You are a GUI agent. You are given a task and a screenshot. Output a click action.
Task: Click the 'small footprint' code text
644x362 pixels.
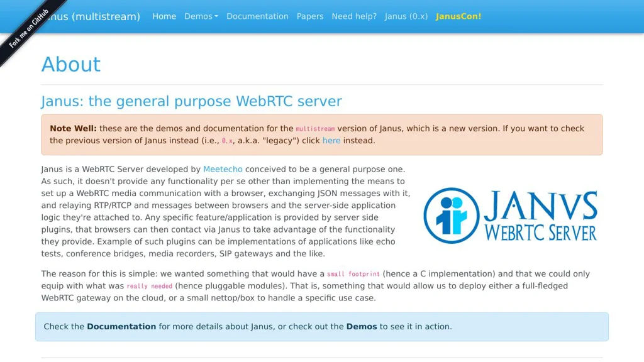coord(353,274)
